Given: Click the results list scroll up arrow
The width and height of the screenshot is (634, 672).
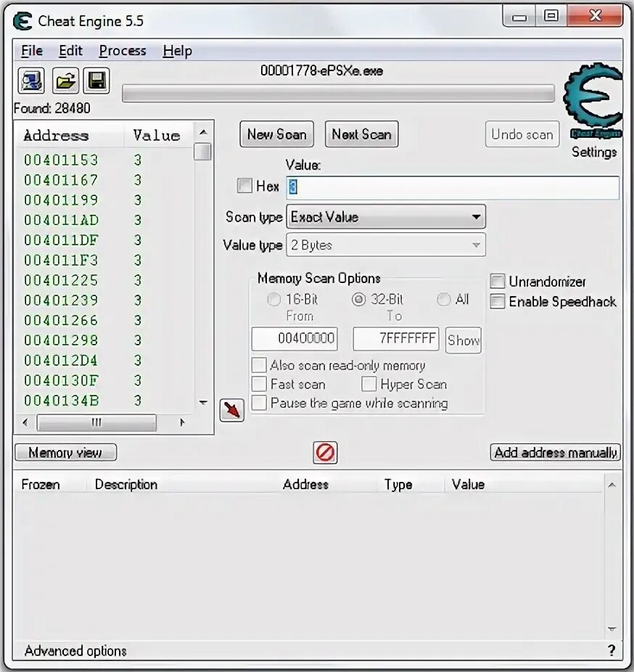Looking at the screenshot, I should (x=203, y=132).
